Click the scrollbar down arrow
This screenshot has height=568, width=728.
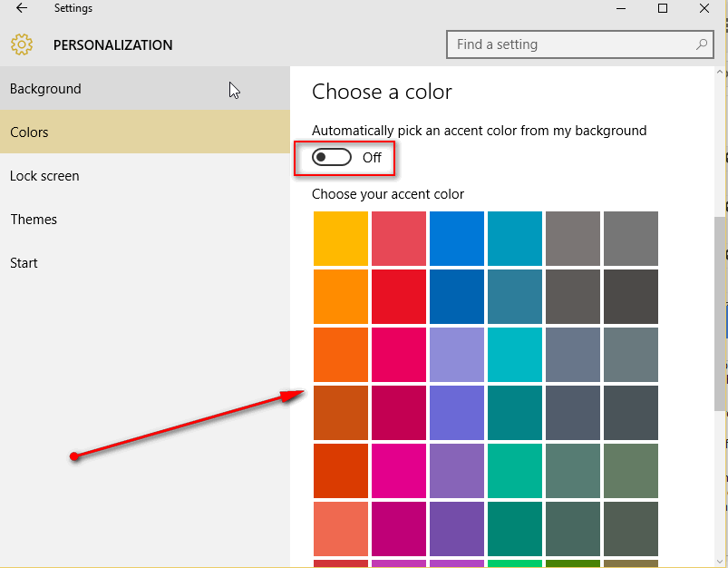point(719,561)
